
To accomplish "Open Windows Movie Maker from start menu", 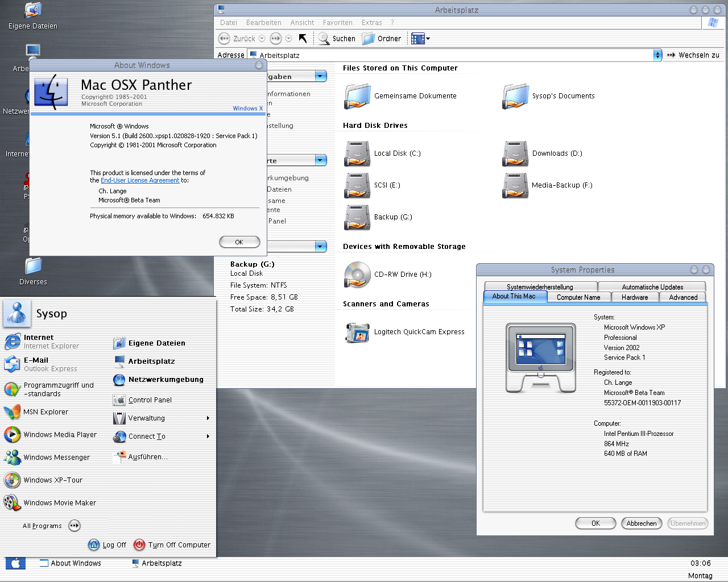I will tap(50, 503).
